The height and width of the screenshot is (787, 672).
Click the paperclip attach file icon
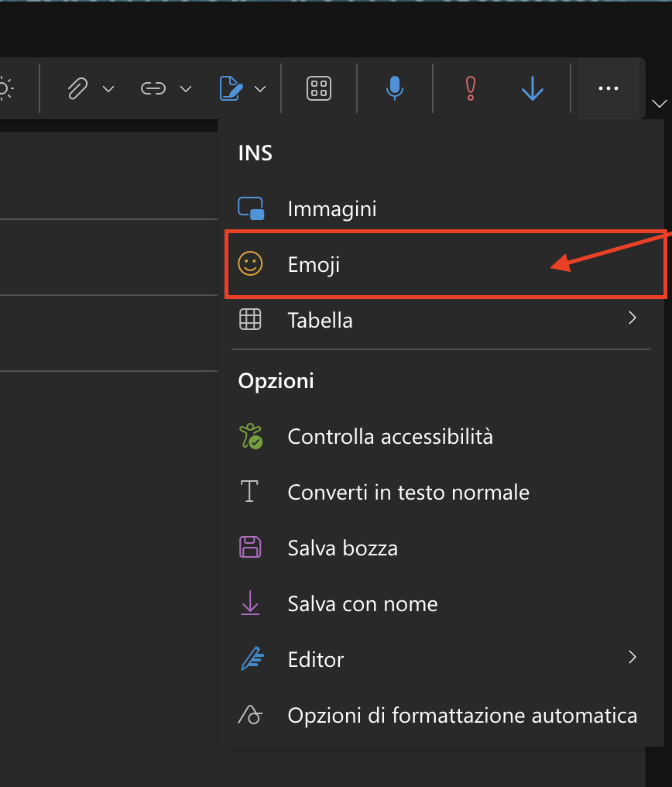[77, 88]
